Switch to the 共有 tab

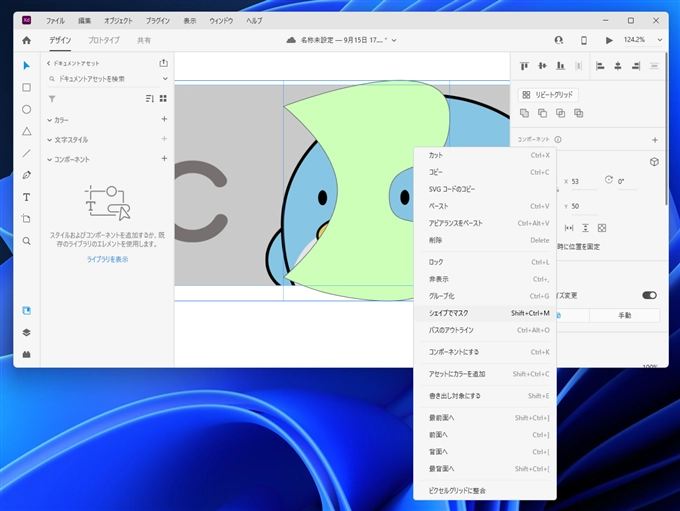click(144, 40)
